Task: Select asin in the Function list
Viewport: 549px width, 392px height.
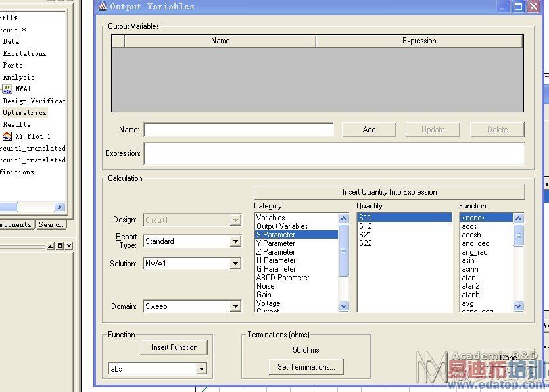Action: (x=486, y=260)
